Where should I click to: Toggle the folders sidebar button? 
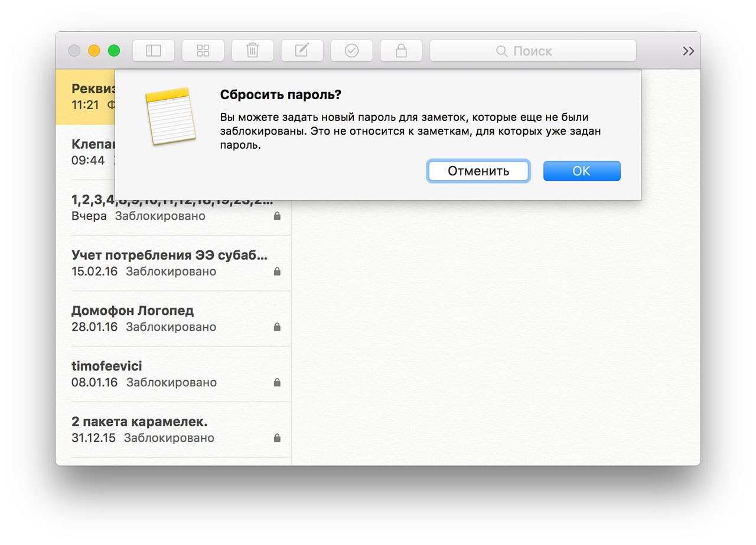coord(154,51)
